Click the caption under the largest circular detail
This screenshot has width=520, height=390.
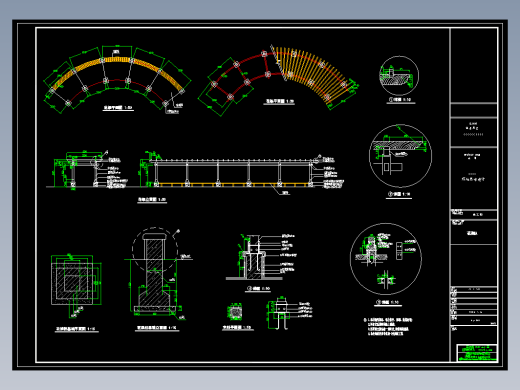(x=388, y=302)
